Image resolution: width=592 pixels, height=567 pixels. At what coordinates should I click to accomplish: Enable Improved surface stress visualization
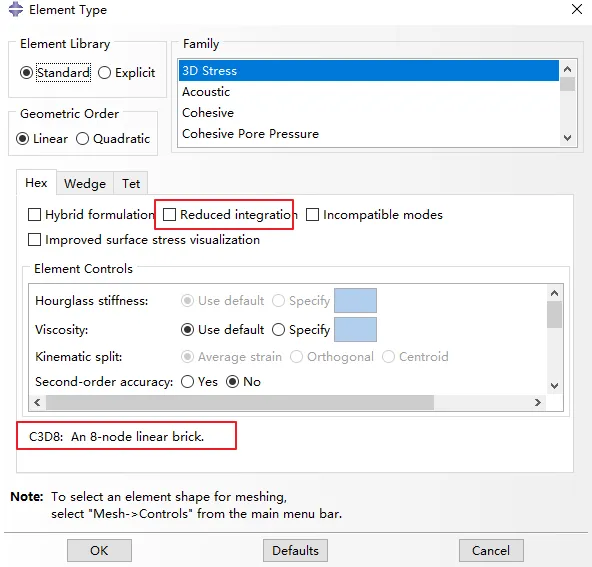point(34,240)
